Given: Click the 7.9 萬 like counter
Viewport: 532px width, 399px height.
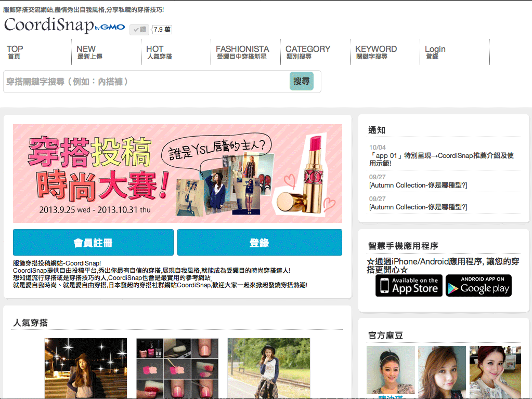Looking at the screenshot, I should point(162,30).
